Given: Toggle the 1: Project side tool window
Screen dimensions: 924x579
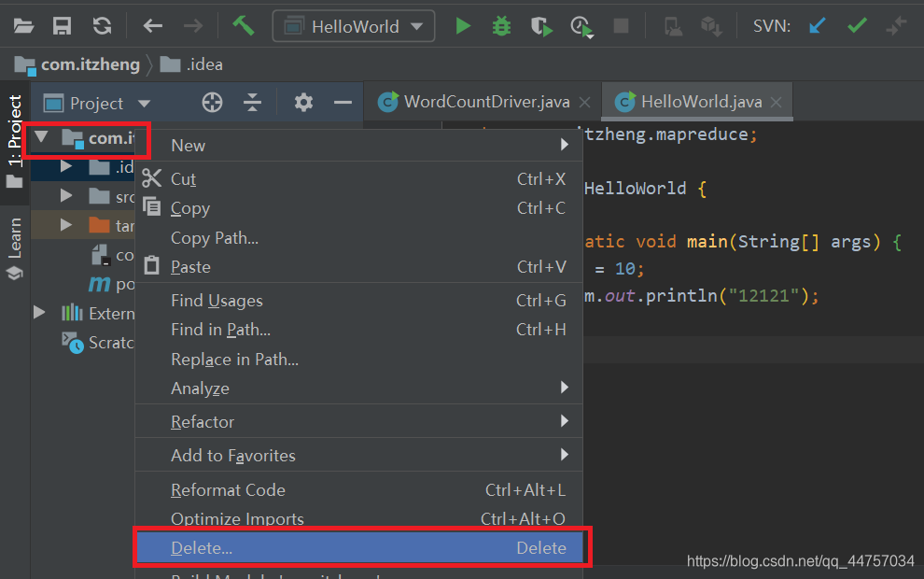Looking at the screenshot, I should 14,142.
